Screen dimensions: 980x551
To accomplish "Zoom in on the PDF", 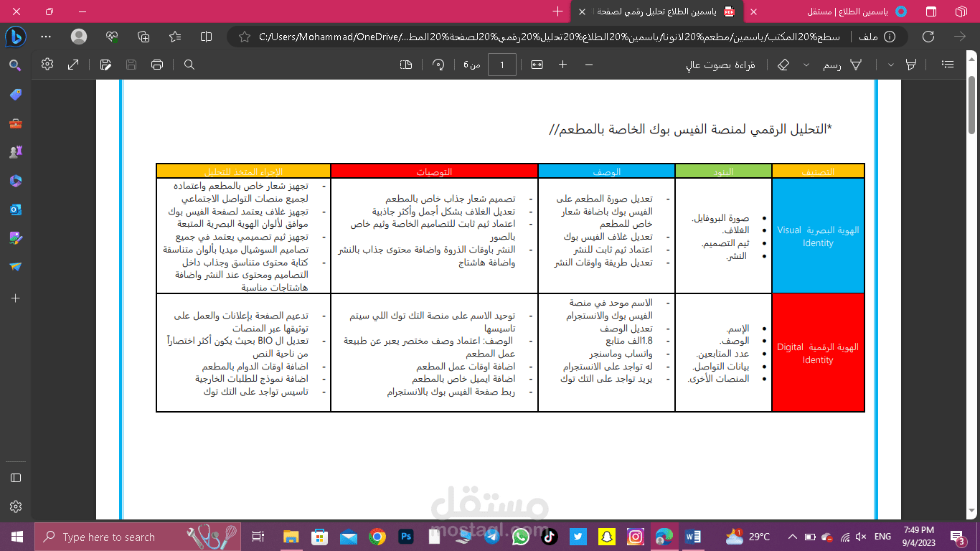I will [563, 65].
